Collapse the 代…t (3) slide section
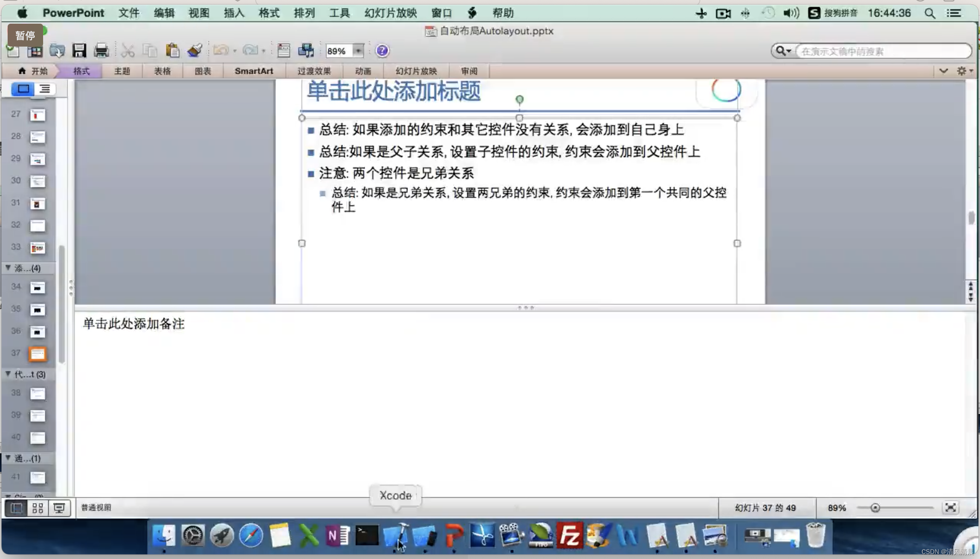The height and width of the screenshot is (559, 980). coord(8,374)
